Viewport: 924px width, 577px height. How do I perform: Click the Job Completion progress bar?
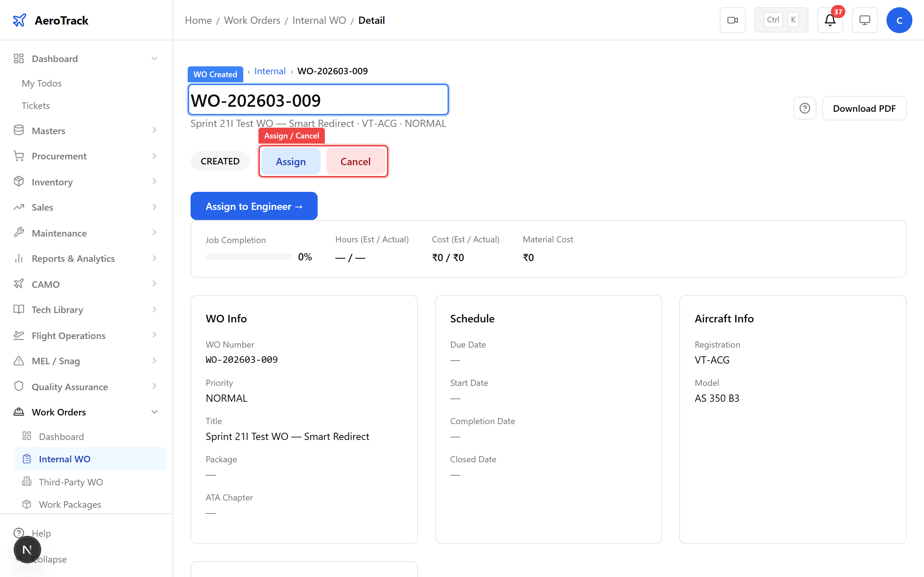249,256
